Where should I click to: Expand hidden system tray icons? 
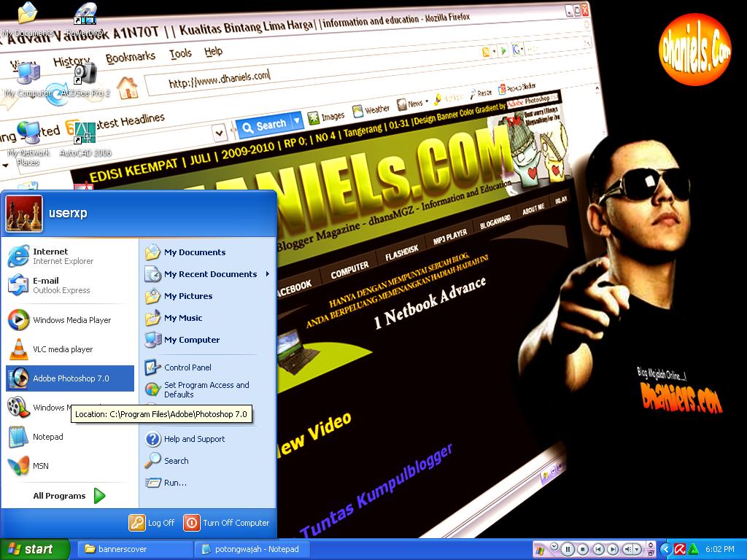[666, 550]
